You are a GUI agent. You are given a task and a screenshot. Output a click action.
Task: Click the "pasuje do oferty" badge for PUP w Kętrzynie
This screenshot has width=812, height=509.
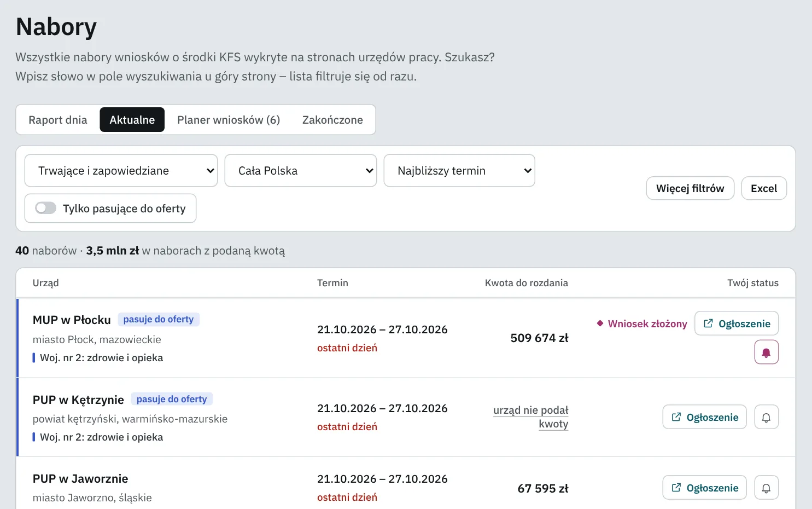[x=172, y=400]
